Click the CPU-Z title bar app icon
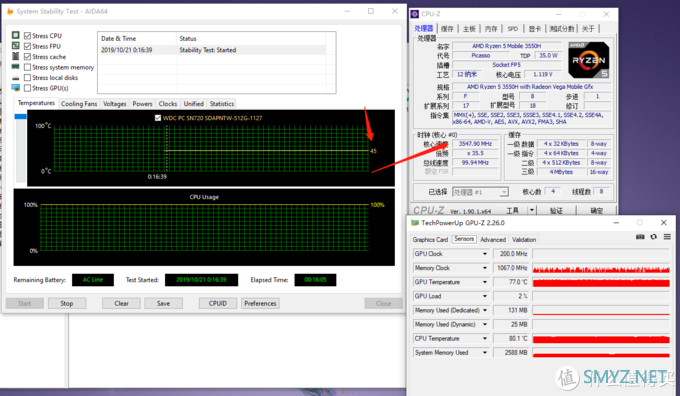Image resolution: width=680 pixels, height=396 pixels. (x=415, y=14)
